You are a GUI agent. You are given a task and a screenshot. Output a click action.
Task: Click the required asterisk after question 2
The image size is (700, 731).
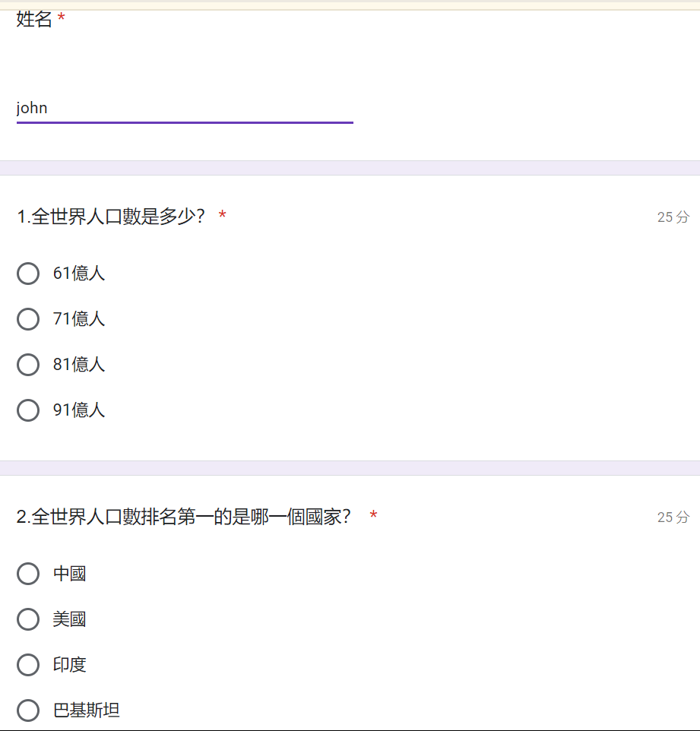(373, 517)
